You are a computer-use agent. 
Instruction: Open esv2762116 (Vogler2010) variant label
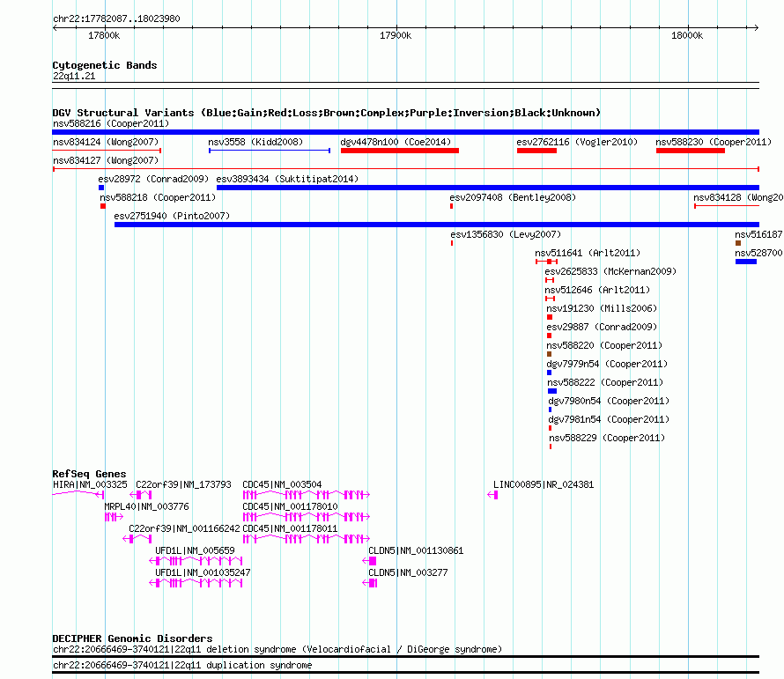[x=577, y=142]
